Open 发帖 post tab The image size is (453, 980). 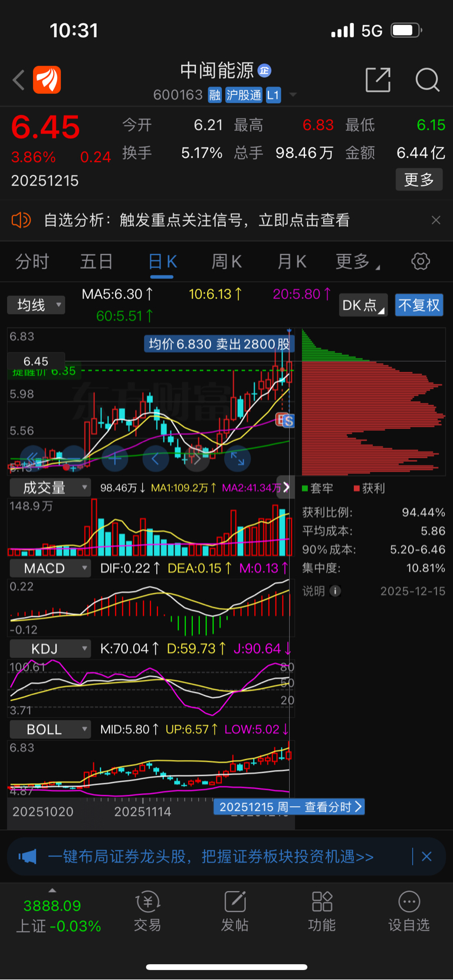pos(235,911)
